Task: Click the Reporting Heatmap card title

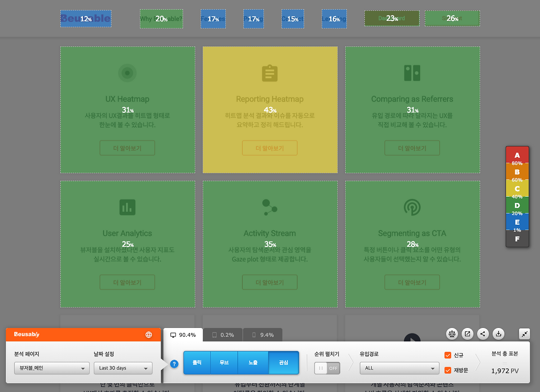Action: click(270, 99)
